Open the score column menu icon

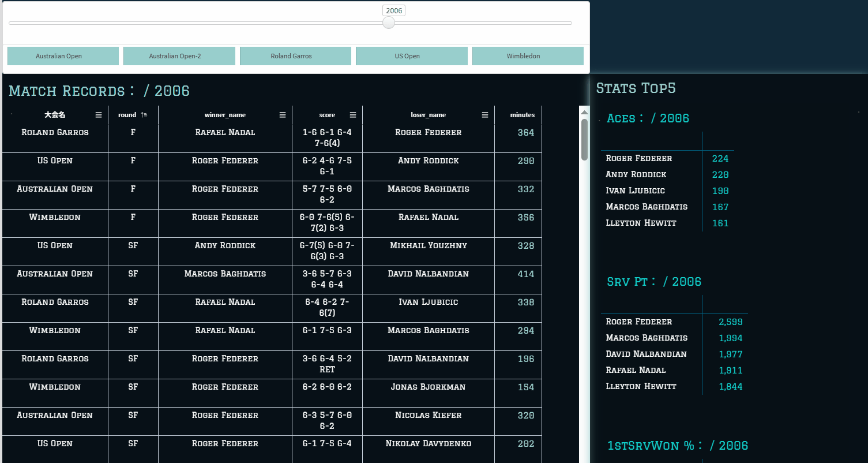[x=353, y=115]
